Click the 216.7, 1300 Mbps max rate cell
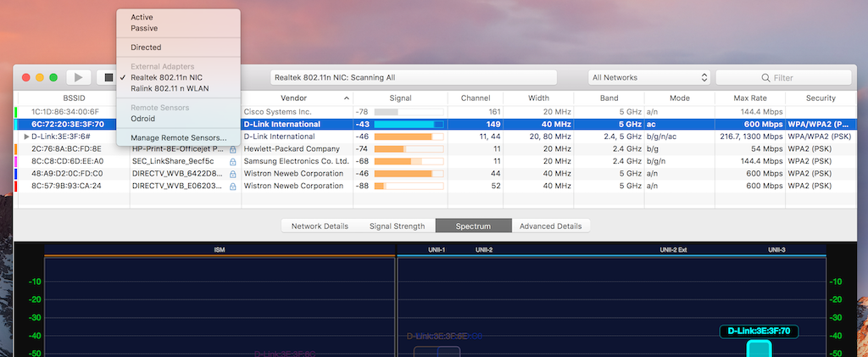 point(750,137)
